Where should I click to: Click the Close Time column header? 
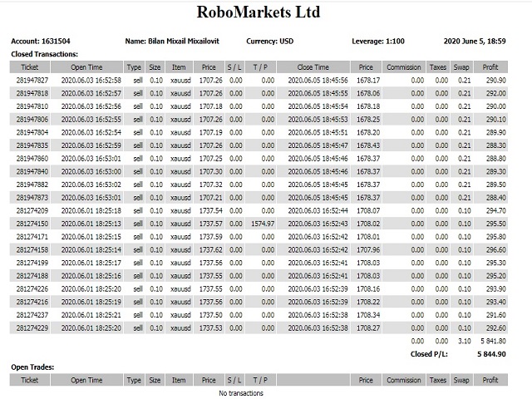(313, 67)
